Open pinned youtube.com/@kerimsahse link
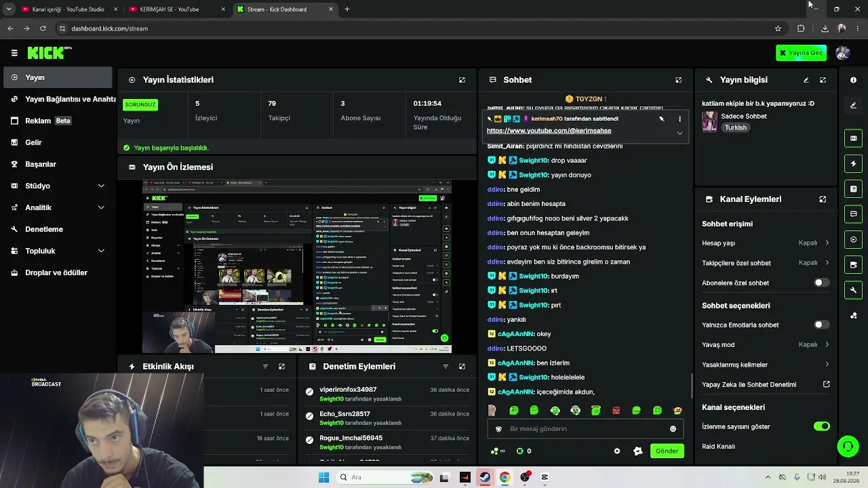The width and height of the screenshot is (868, 488). 549,131
